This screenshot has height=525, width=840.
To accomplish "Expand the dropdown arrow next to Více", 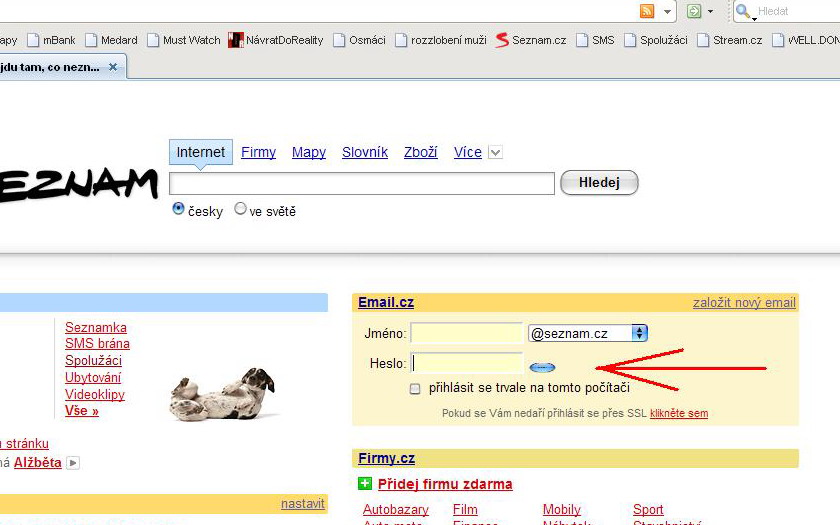I will (495, 153).
